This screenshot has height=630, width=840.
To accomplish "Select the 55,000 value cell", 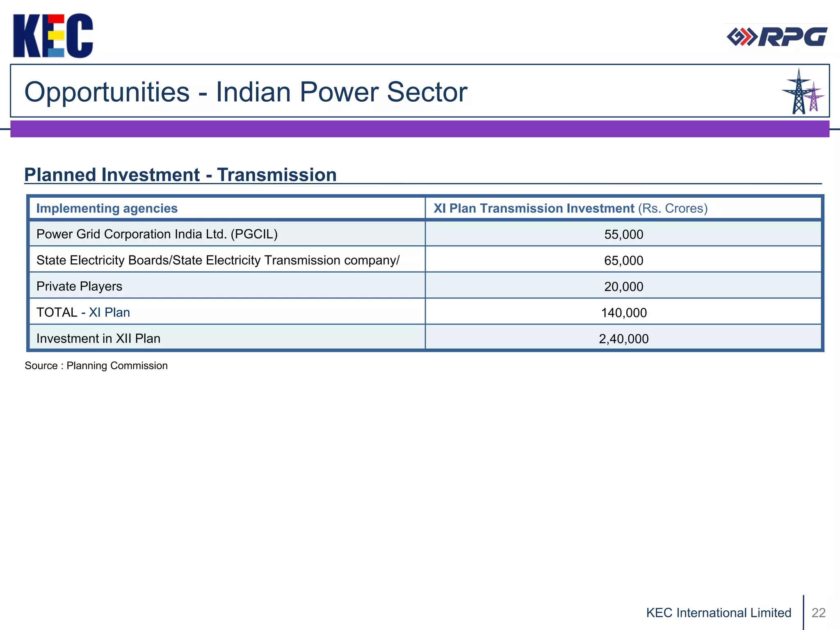I will [623, 234].
